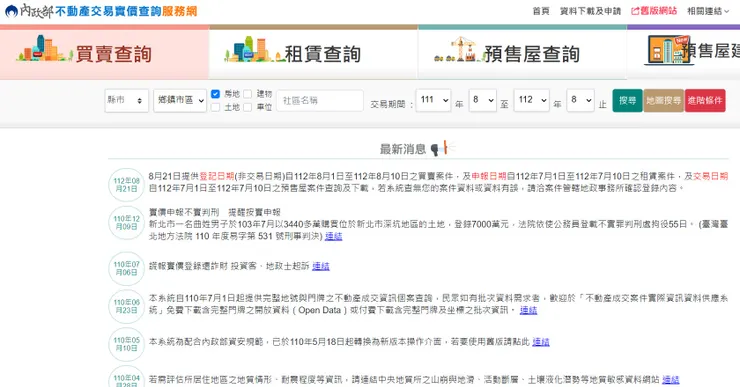Open the end month dropdown
740x387 pixels.
(x=580, y=100)
